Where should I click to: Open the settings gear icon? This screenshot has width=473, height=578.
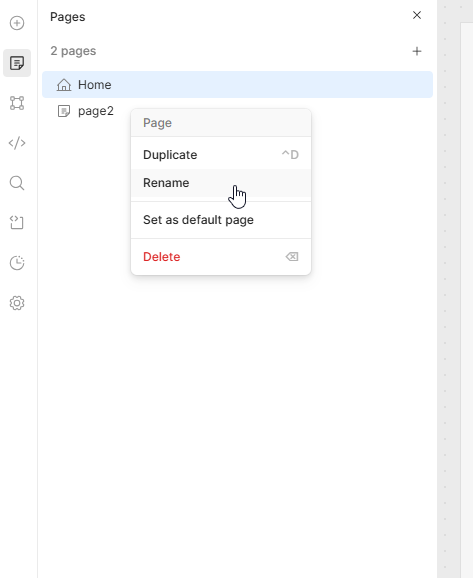coord(17,303)
